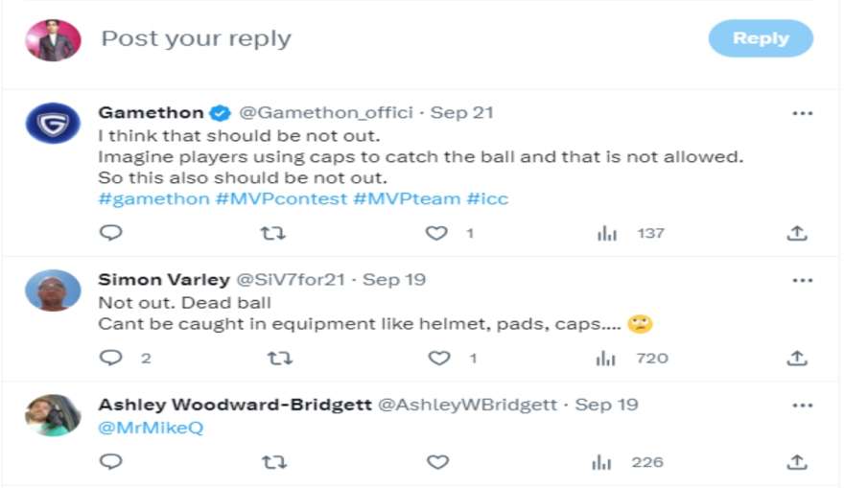
Task: Retweet the Gamethon post
Action: point(274,233)
